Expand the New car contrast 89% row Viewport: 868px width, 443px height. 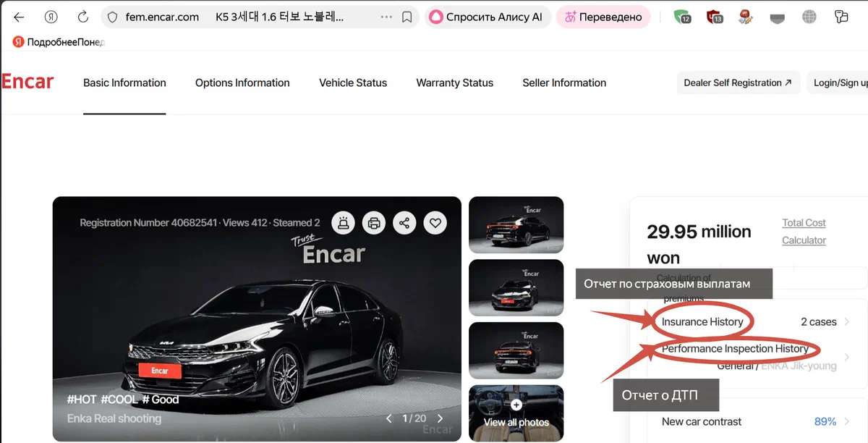754,421
